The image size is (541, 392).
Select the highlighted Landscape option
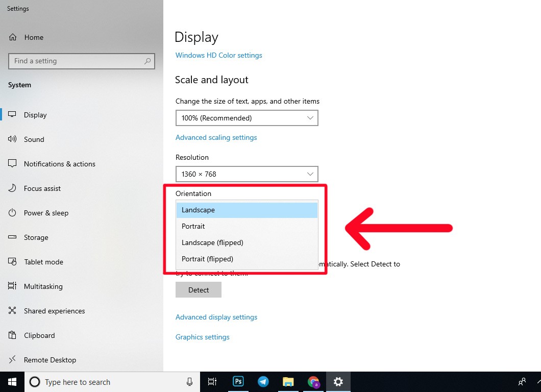pyautogui.click(x=198, y=210)
